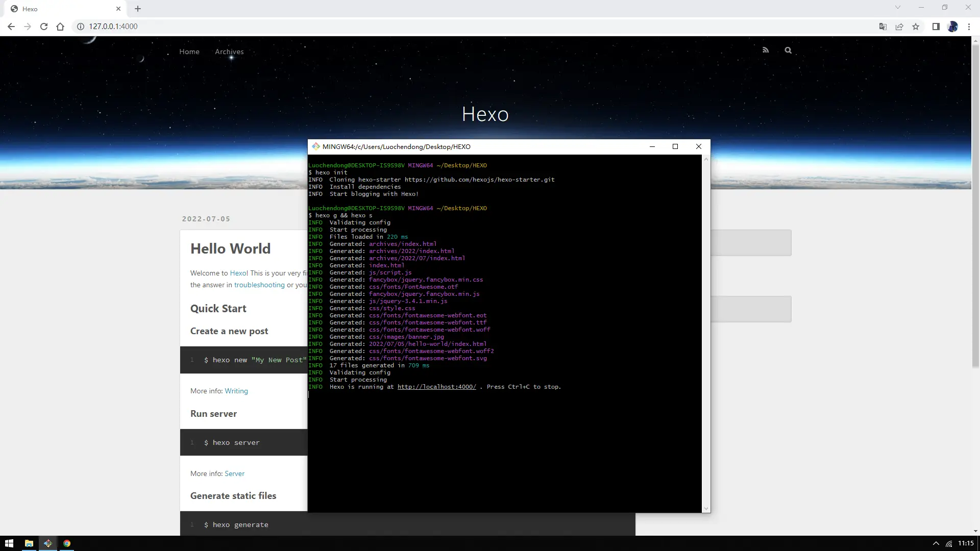The height and width of the screenshot is (551, 980).
Task: Click terminal scrollbar up arrow
Action: pyautogui.click(x=706, y=159)
